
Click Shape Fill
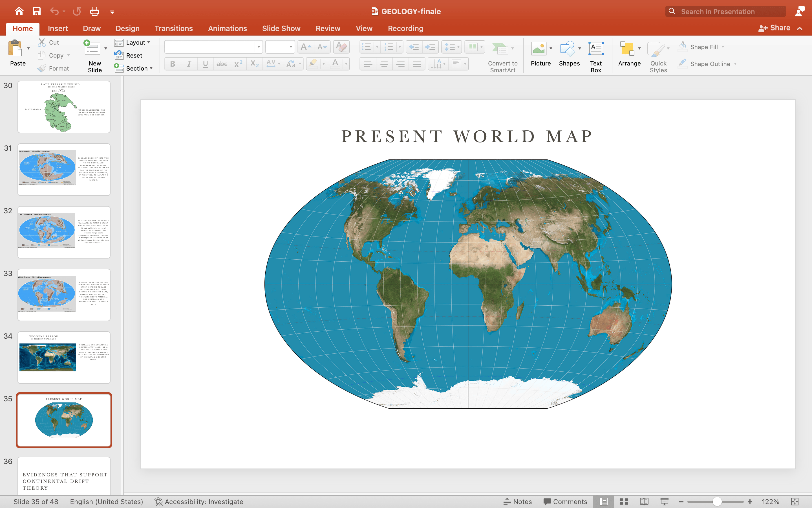pos(701,47)
